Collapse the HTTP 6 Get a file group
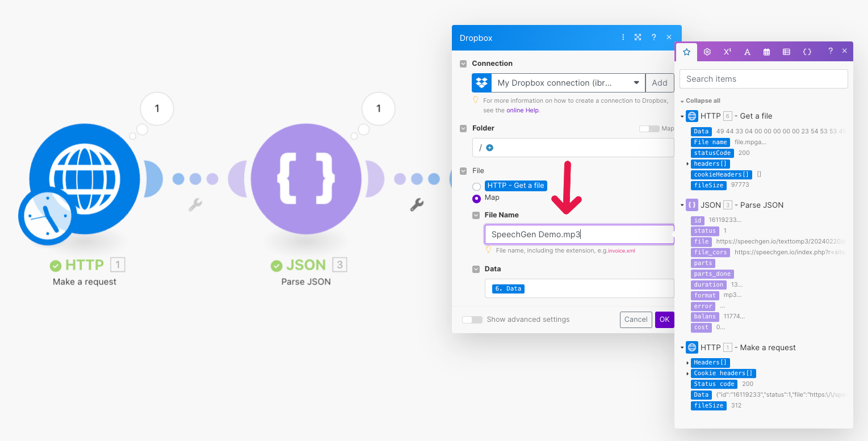The height and width of the screenshot is (441, 868). click(682, 116)
